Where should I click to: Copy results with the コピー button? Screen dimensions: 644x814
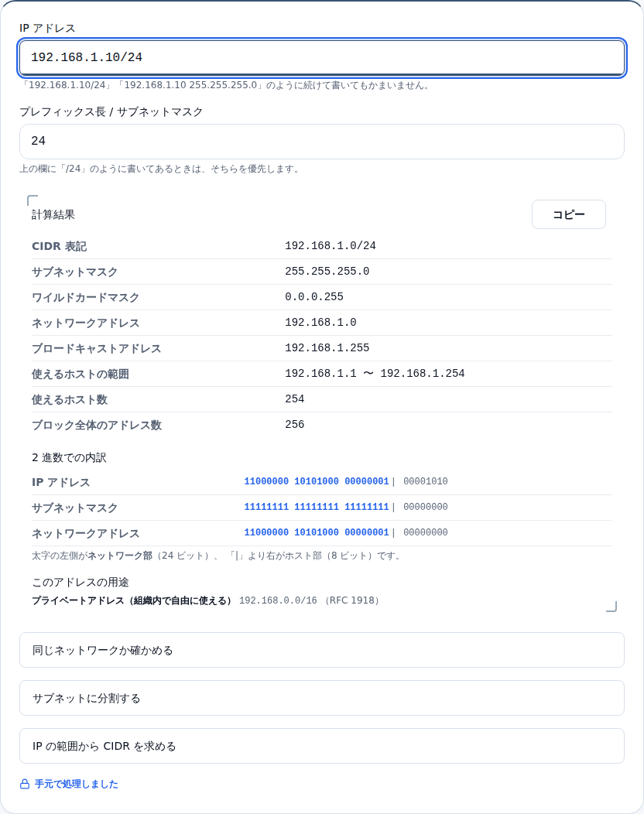tap(569, 214)
